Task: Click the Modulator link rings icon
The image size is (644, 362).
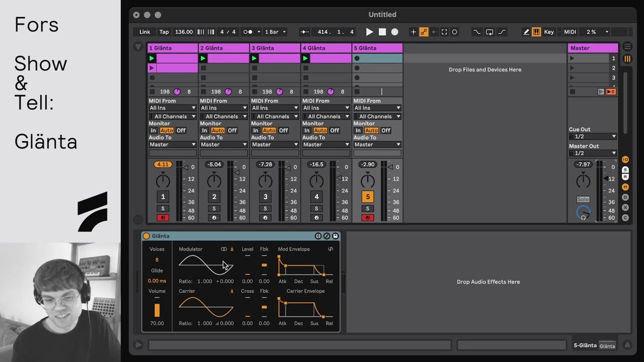Action: click(x=224, y=249)
